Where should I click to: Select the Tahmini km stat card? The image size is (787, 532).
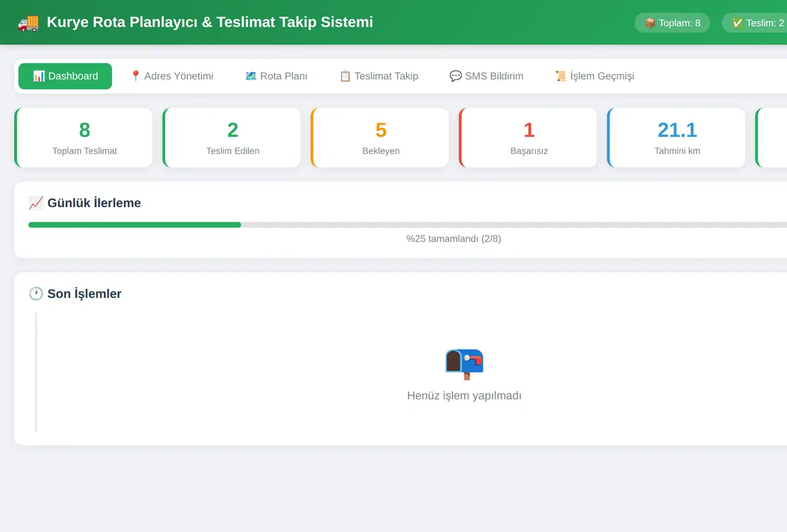(676, 138)
